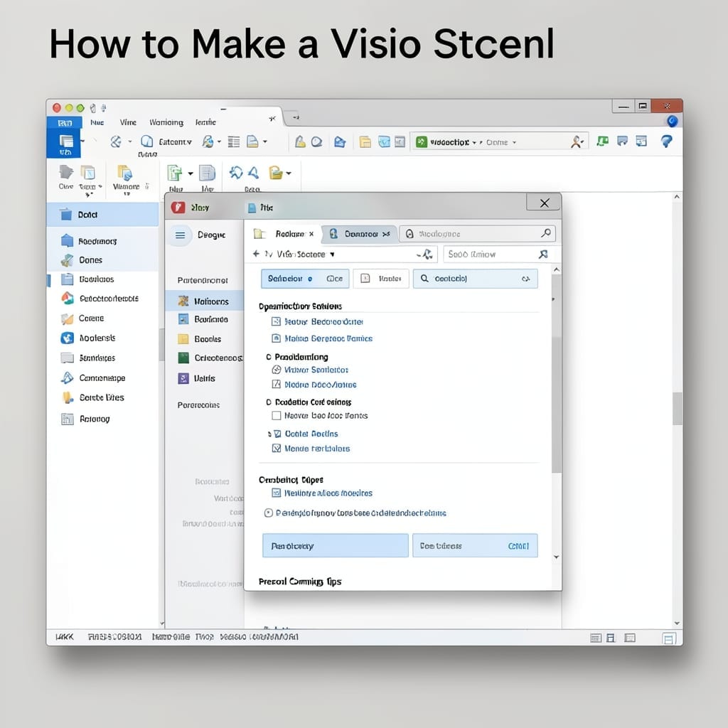Click the rightmost view icon in status bar
The image size is (728, 728).
668,639
